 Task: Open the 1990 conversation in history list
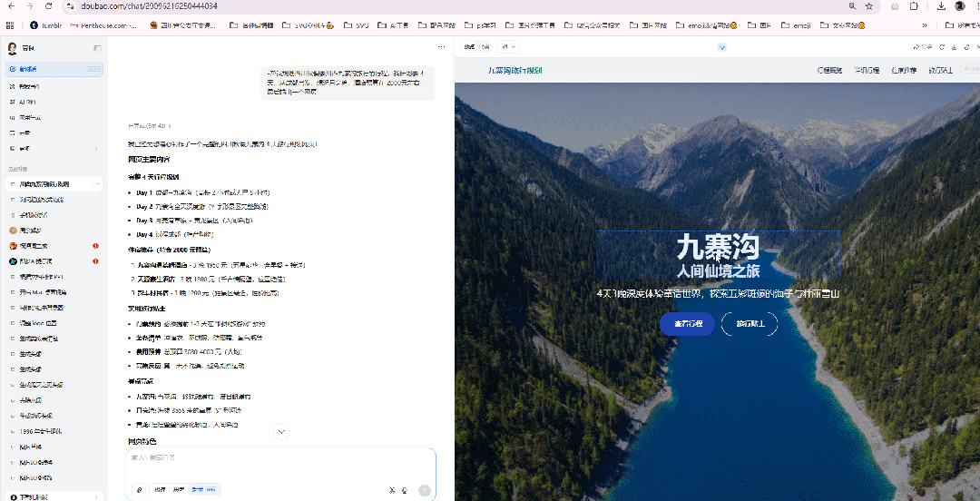click(54, 432)
